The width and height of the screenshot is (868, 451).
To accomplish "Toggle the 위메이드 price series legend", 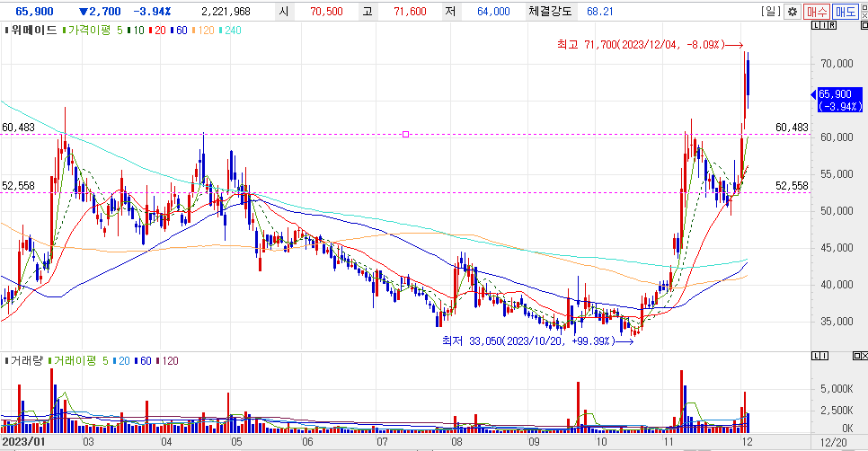I will tap(35, 30).
